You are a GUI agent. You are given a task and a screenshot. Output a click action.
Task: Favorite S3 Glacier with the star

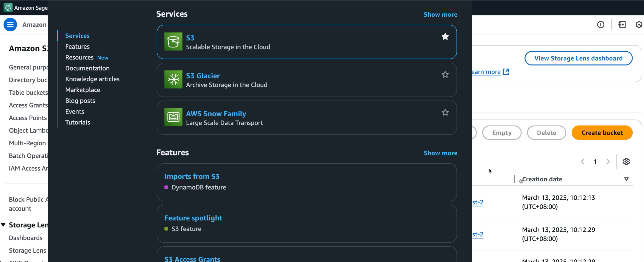coord(445,75)
